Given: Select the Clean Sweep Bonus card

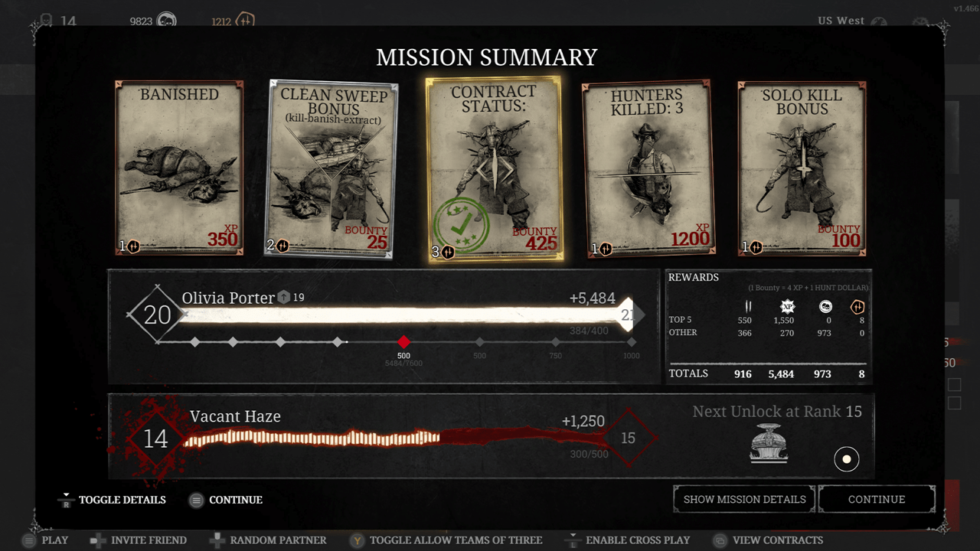Looking at the screenshot, I should point(332,170).
